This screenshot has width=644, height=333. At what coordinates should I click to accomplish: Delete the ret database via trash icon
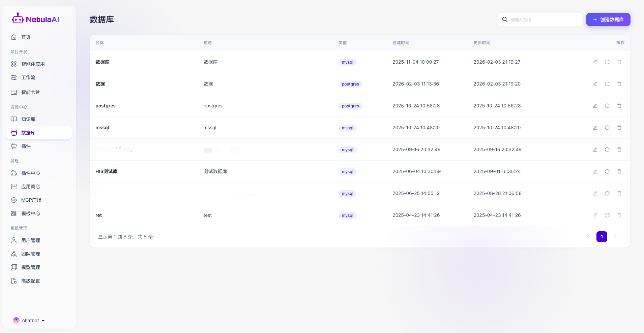[x=619, y=215]
